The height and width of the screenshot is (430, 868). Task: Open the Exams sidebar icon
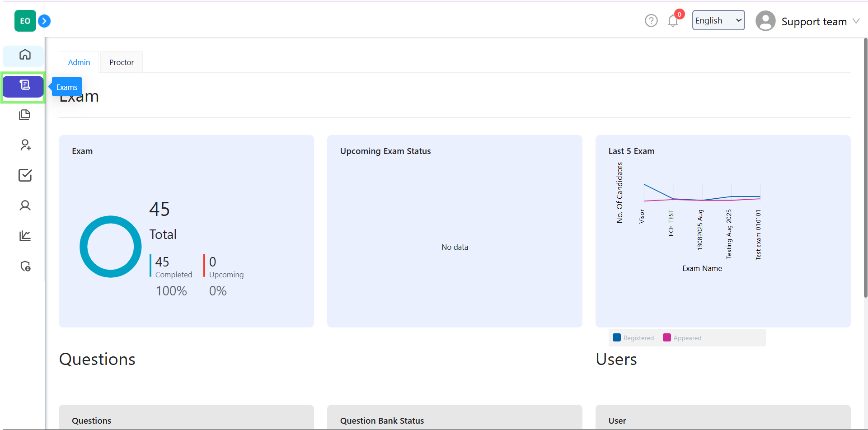pyautogui.click(x=24, y=85)
